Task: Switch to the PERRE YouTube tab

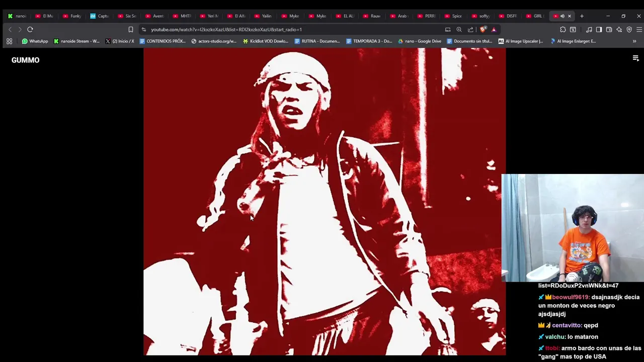Action: click(427, 16)
